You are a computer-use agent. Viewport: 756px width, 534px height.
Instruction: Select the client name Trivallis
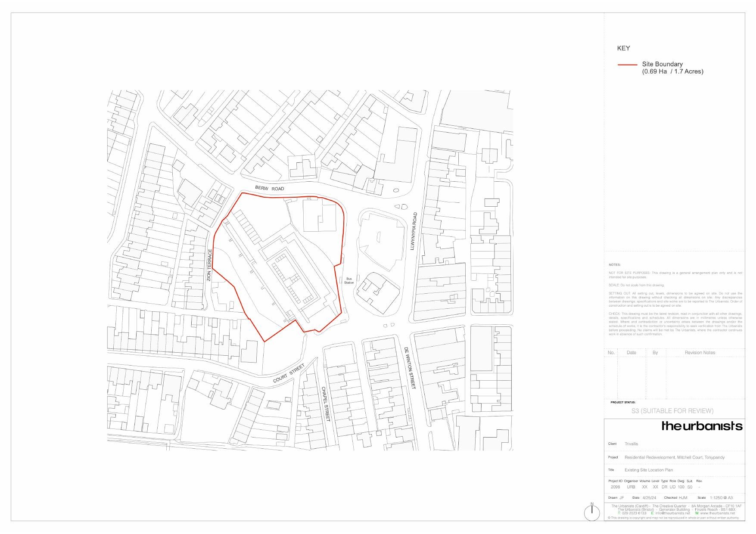pos(631,444)
